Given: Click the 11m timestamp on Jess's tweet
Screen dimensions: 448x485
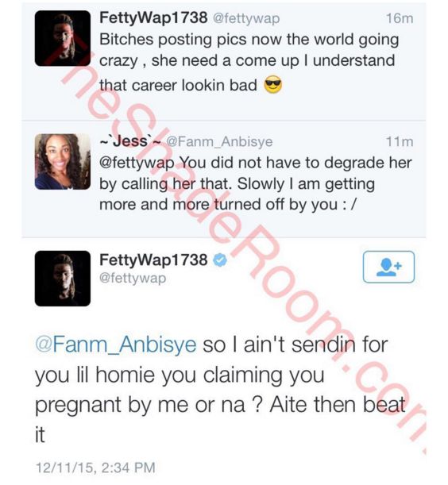Looking at the screenshot, I should (400, 141).
